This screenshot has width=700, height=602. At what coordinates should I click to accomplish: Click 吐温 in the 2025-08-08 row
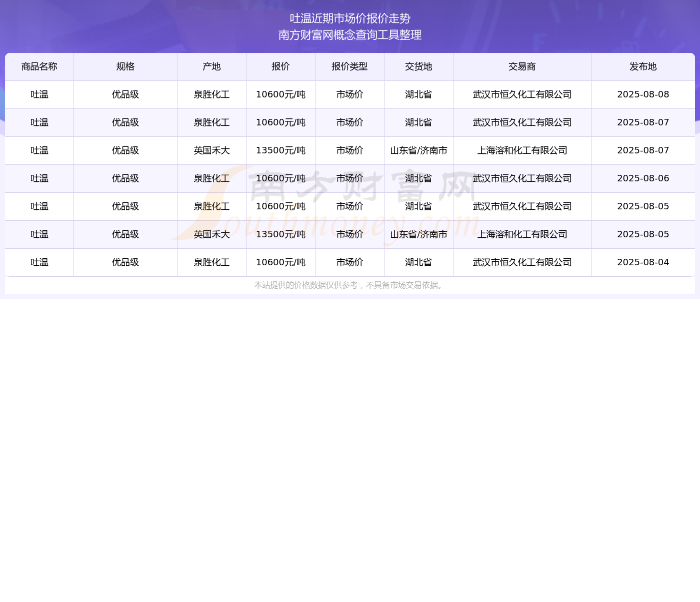click(x=39, y=94)
